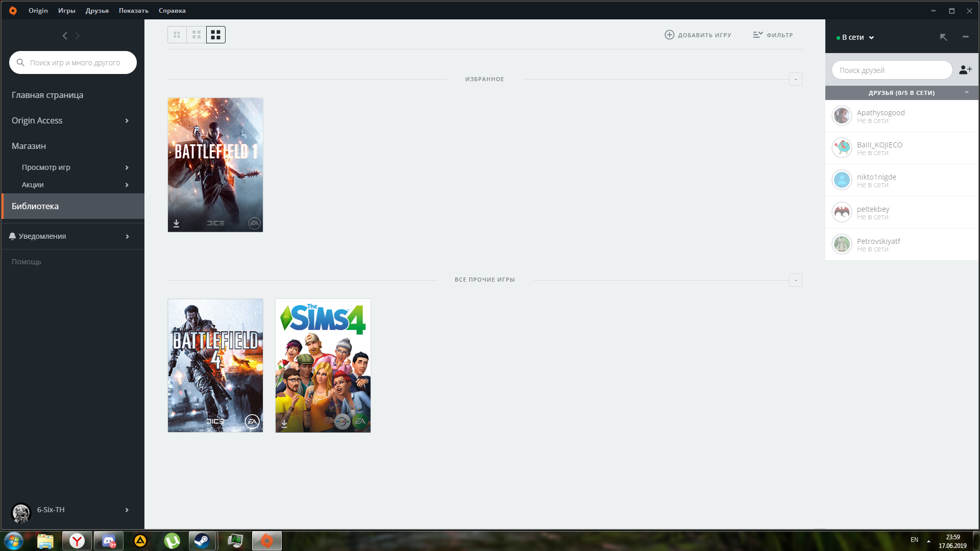
Task: Open the Показать menu
Action: pyautogui.click(x=134, y=10)
